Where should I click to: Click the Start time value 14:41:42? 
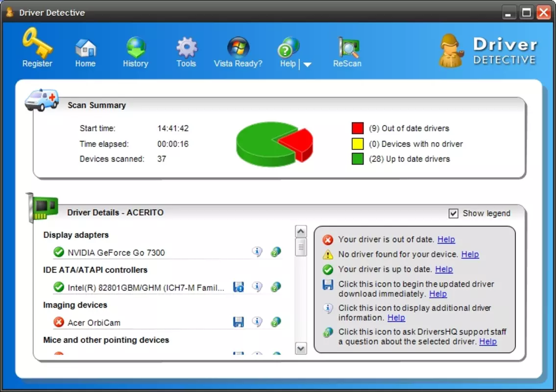pos(173,128)
